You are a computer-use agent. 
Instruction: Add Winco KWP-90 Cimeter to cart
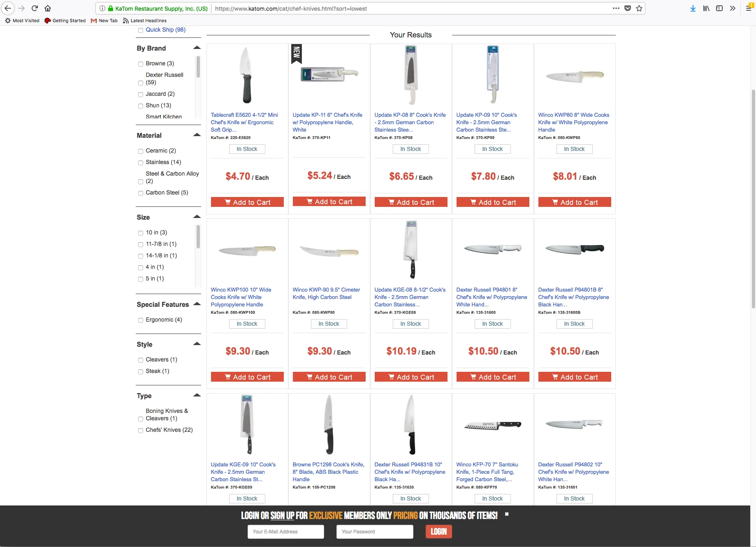click(x=329, y=377)
